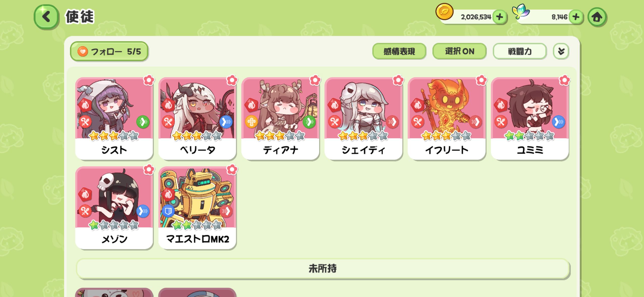Toggle the 感情表現 emotion display

coord(399,51)
